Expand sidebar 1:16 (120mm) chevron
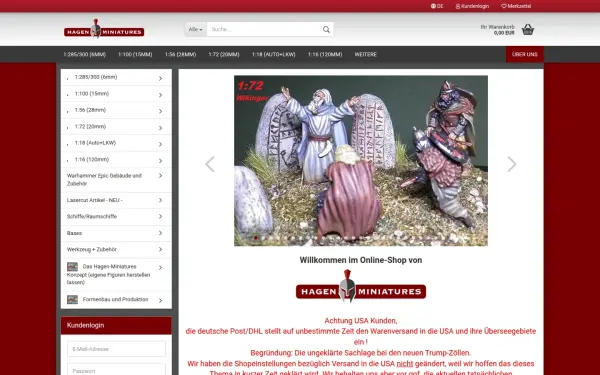600x375 pixels. 160,160
